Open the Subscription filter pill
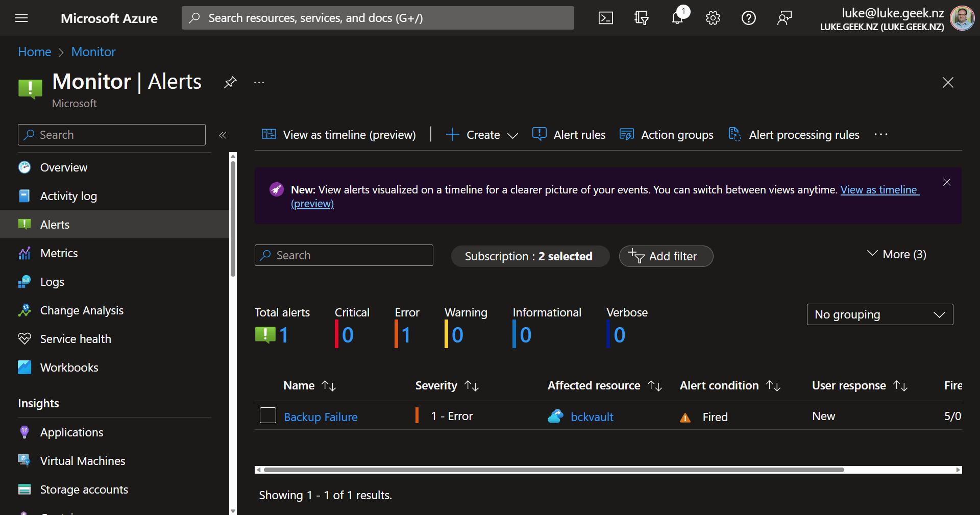Image resolution: width=980 pixels, height=515 pixels. click(x=530, y=256)
